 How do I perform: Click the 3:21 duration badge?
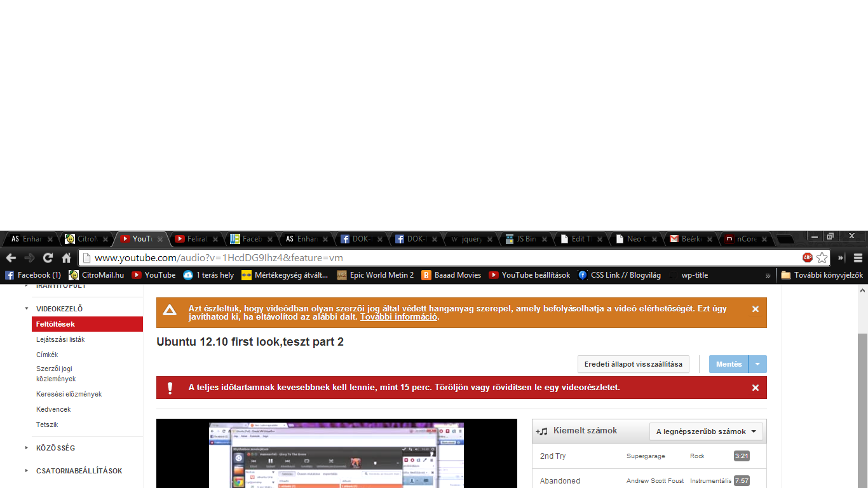point(742,456)
